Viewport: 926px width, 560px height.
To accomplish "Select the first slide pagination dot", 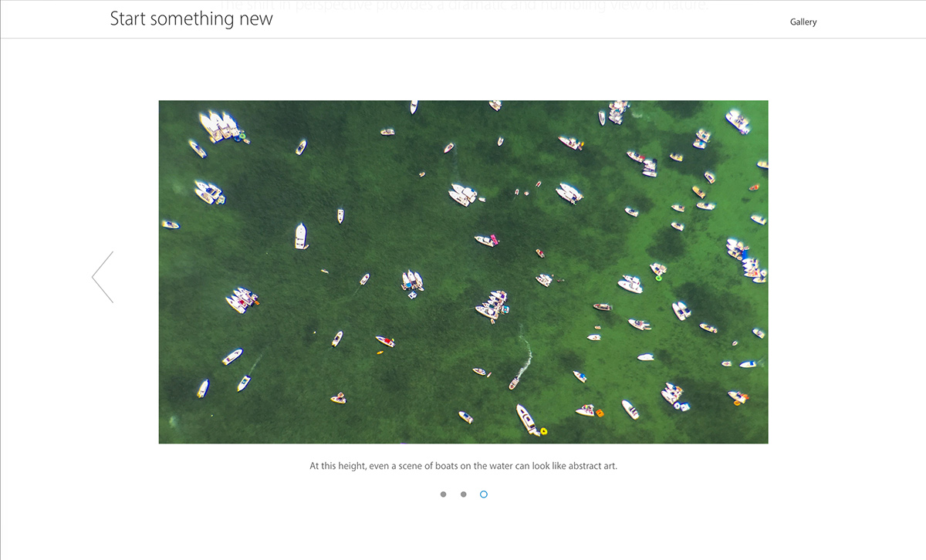I will click(443, 494).
